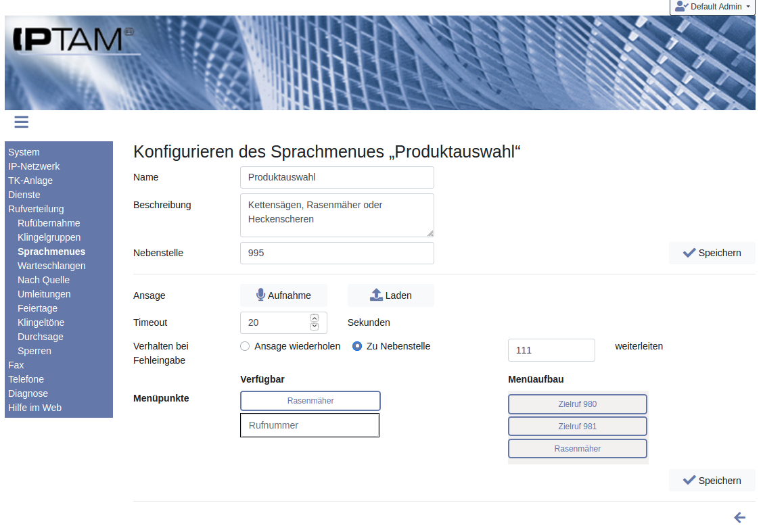763x532 pixels.
Task: Open the System menu in the sidebar
Action: click(x=24, y=152)
